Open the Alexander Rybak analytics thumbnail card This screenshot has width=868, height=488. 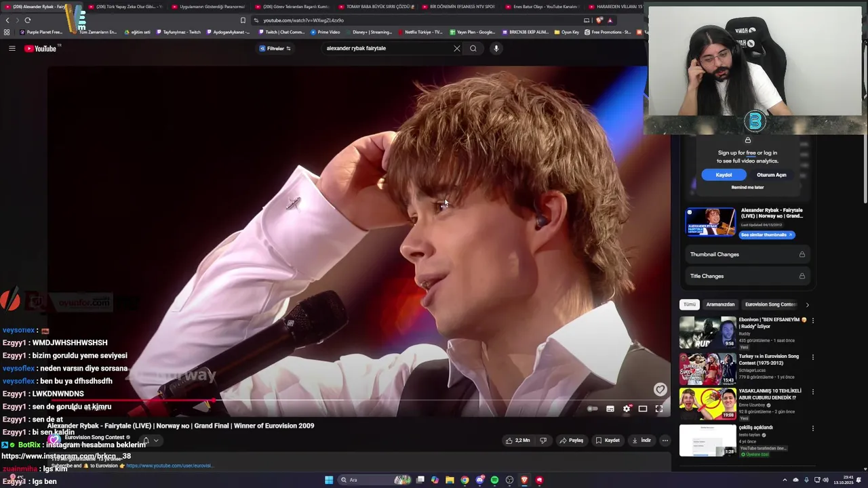pyautogui.click(x=710, y=222)
